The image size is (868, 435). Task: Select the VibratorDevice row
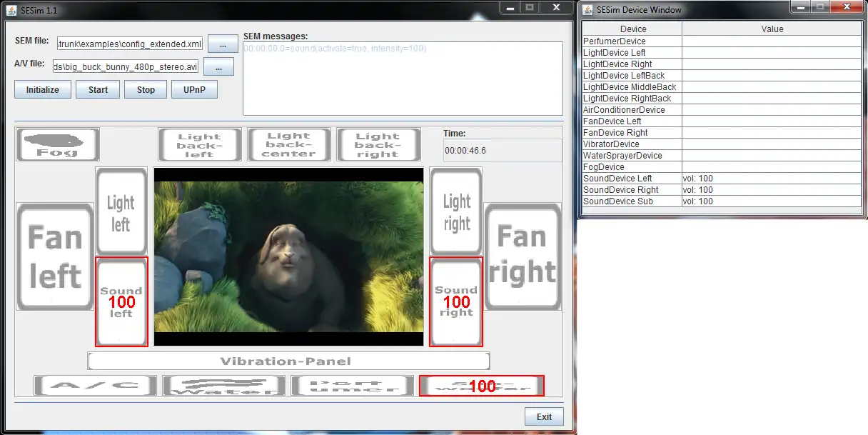[x=722, y=144]
